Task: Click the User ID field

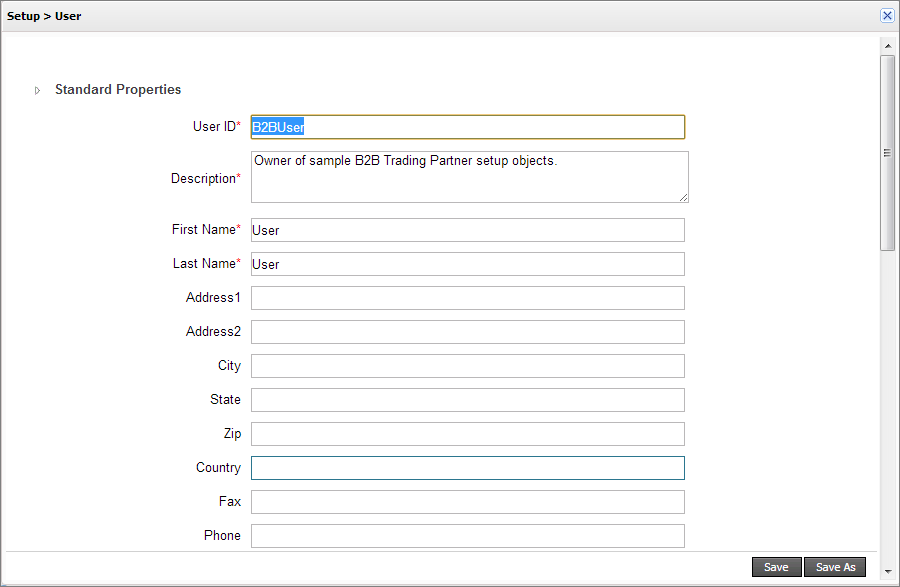Action: pyautogui.click(x=467, y=127)
